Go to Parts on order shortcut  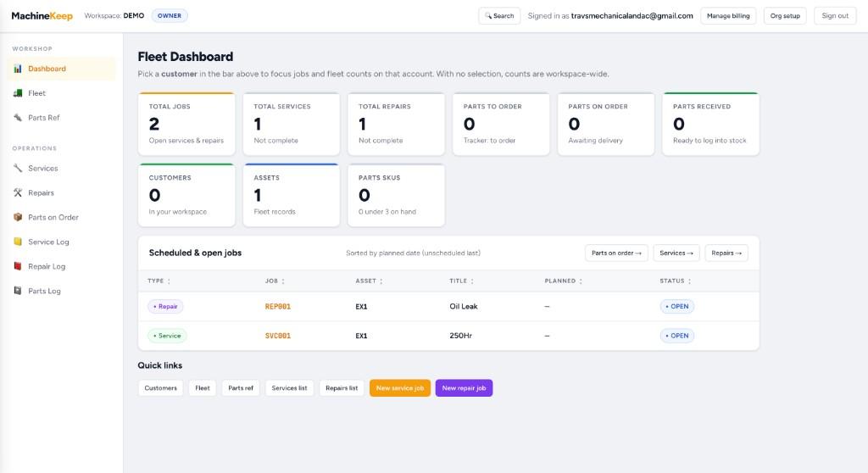[x=616, y=253]
